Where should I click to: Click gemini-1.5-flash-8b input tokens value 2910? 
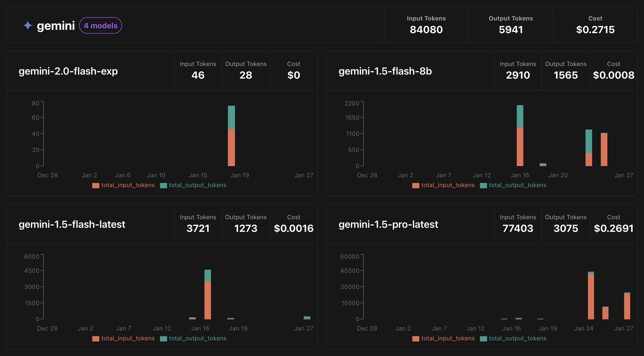(518, 75)
